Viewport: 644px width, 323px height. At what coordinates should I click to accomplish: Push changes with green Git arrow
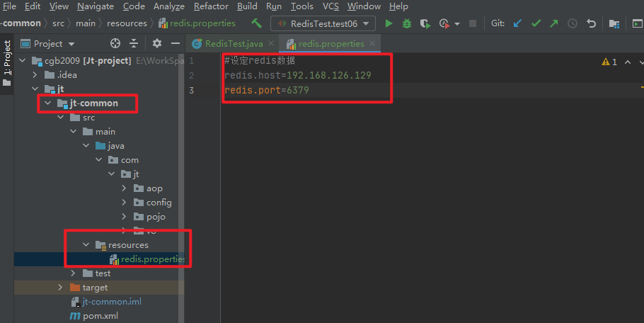coord(554,23)
